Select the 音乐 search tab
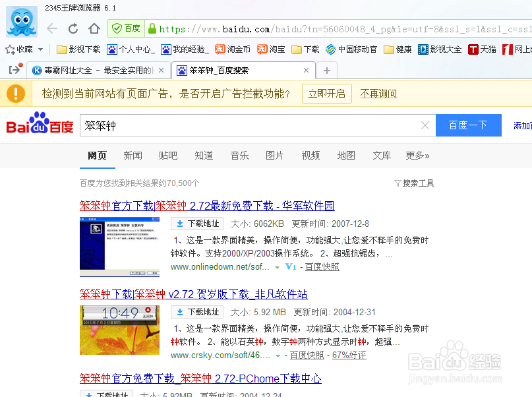This screenshot has width=532, height=397. 239,156
